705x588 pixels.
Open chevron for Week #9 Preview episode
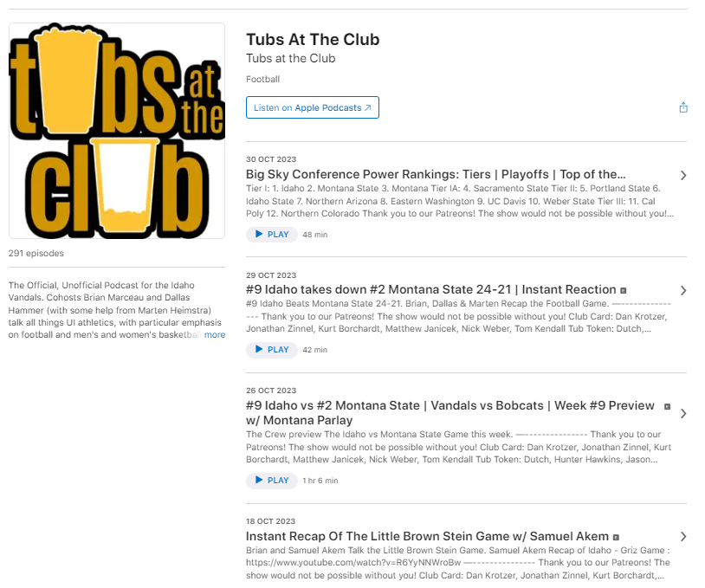point(683,413)
